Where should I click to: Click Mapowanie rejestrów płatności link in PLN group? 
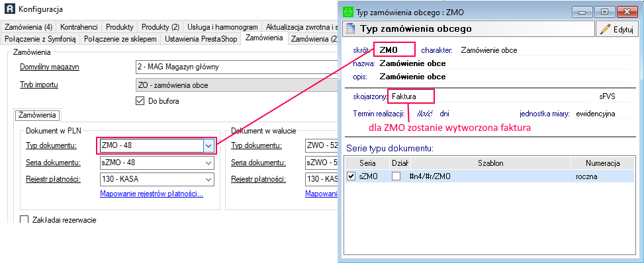pyautogui.click(x=152, y=194)
